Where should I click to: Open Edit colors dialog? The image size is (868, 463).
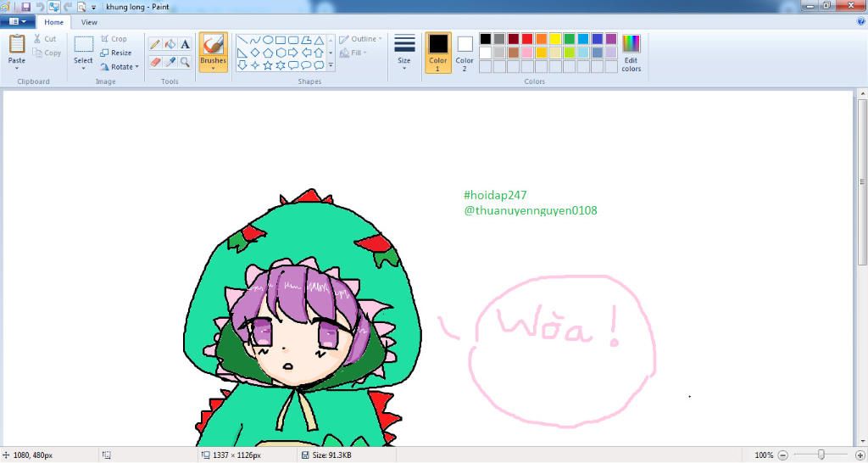[631, 53]
